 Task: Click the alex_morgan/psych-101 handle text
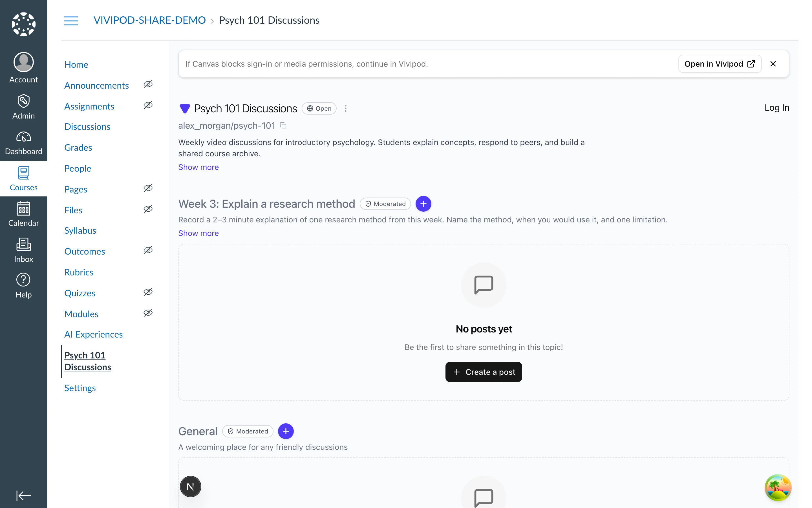[x=227, y=126]
